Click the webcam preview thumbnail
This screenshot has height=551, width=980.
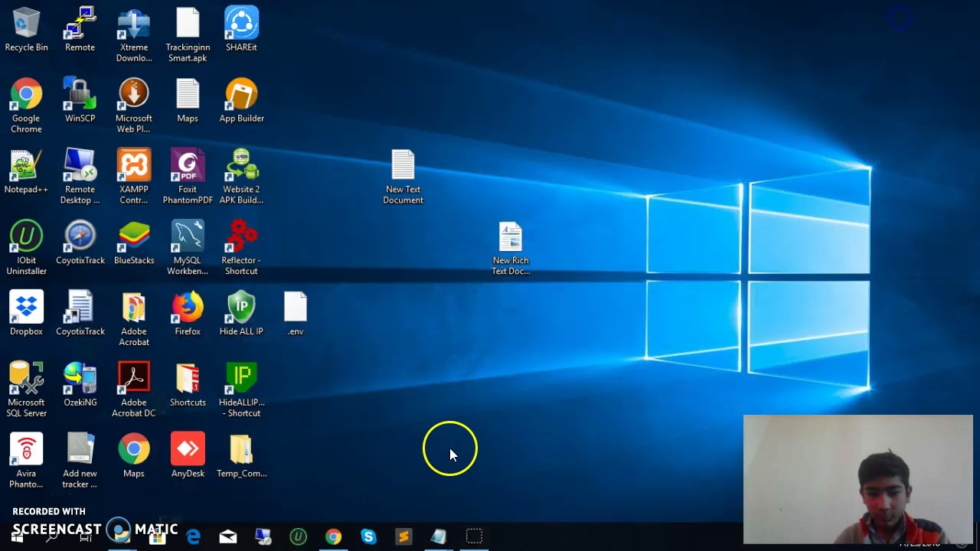tap(858, 479)
